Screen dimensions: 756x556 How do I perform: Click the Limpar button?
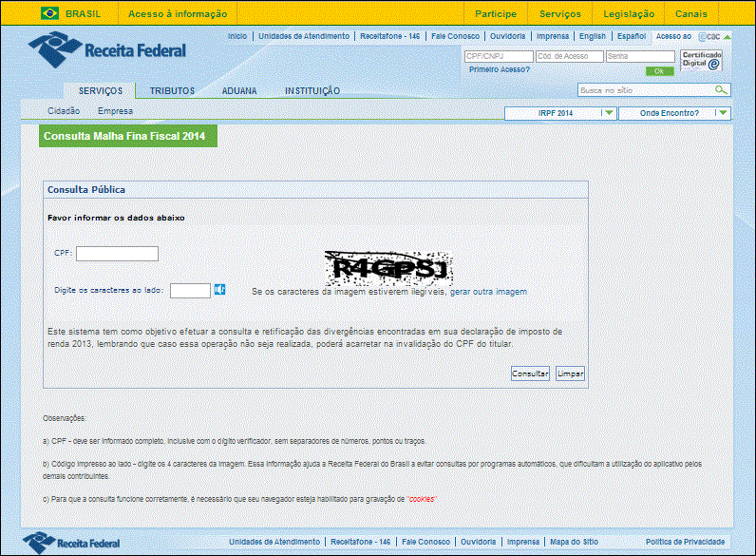coord(571,374)
